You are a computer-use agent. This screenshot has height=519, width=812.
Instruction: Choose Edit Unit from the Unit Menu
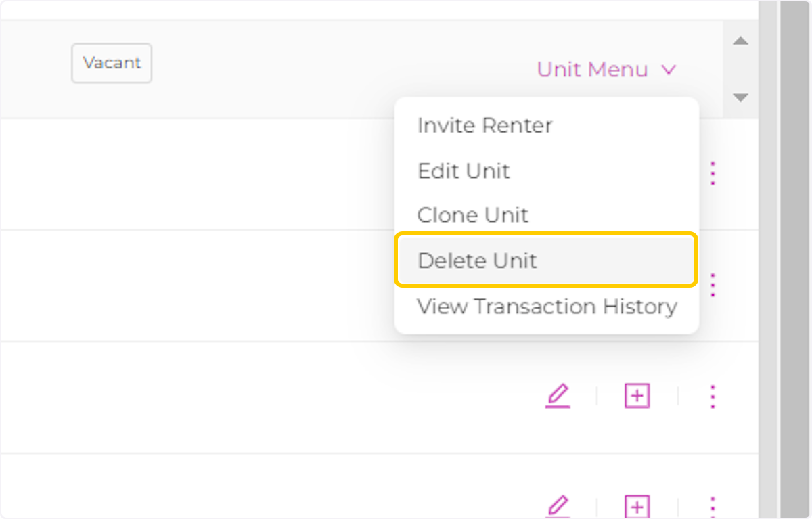click(464, 171)
